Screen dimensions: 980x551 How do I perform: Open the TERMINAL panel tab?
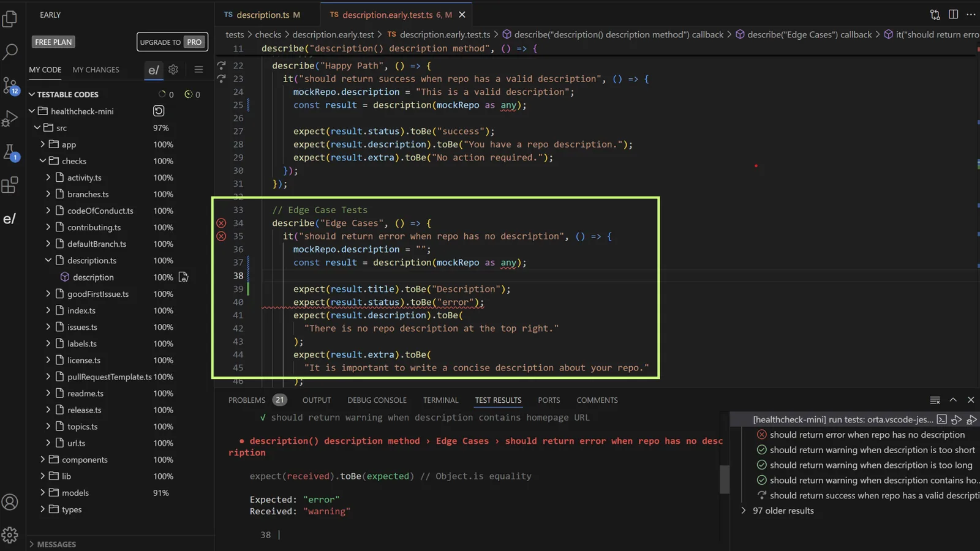coord(440,400)
